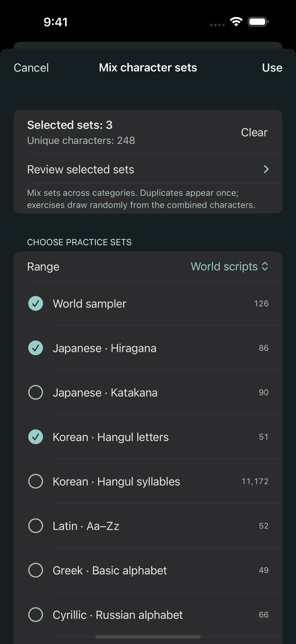Tap the home indicator bar
296x644 pixels.
tap(148, 637)
